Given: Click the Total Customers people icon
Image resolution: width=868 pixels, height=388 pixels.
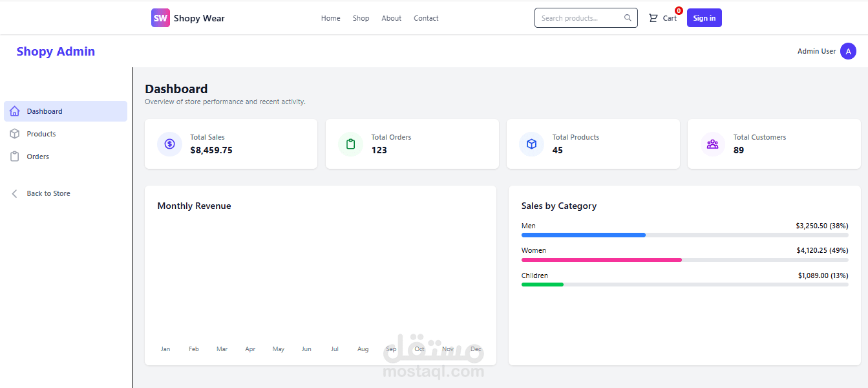Looking at the screenshot, I should 712,144.
